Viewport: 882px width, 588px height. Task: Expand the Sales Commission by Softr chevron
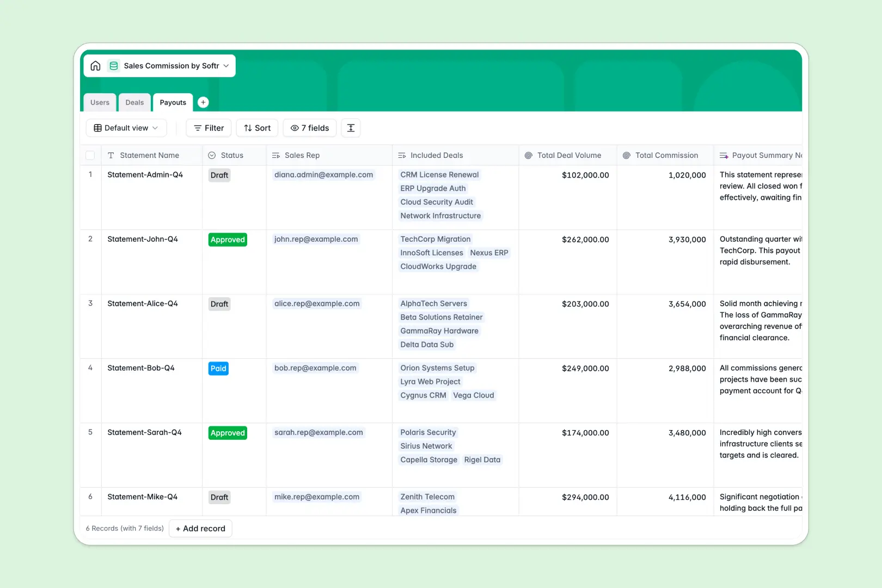(x=226, y=65)
